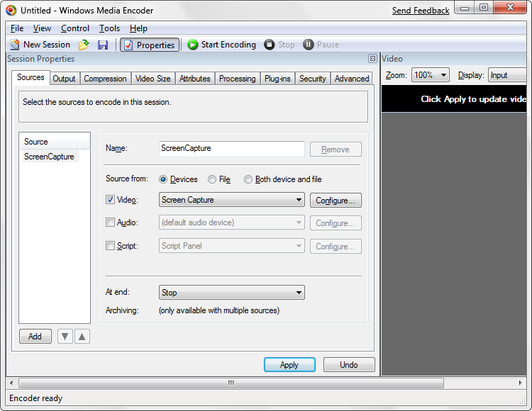532x411 pixels.
Task: Open a session with the folder icon
Action: 84,45
